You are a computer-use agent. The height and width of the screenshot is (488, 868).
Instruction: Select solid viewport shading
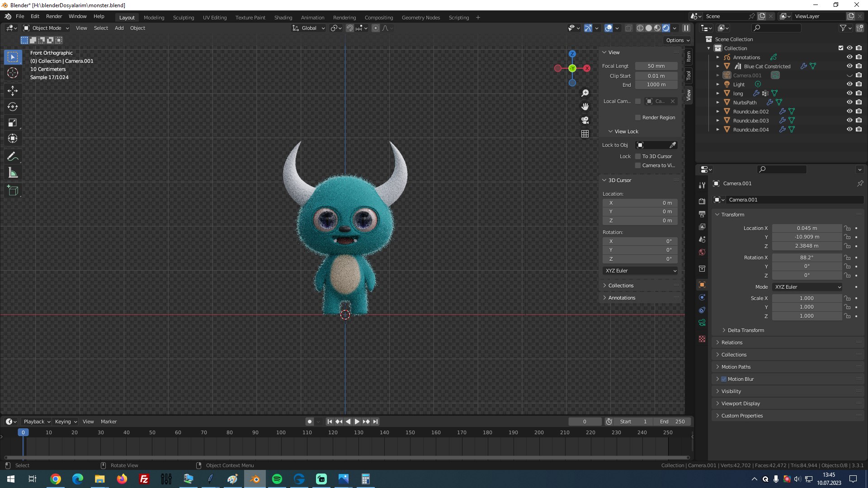[649, 28]
